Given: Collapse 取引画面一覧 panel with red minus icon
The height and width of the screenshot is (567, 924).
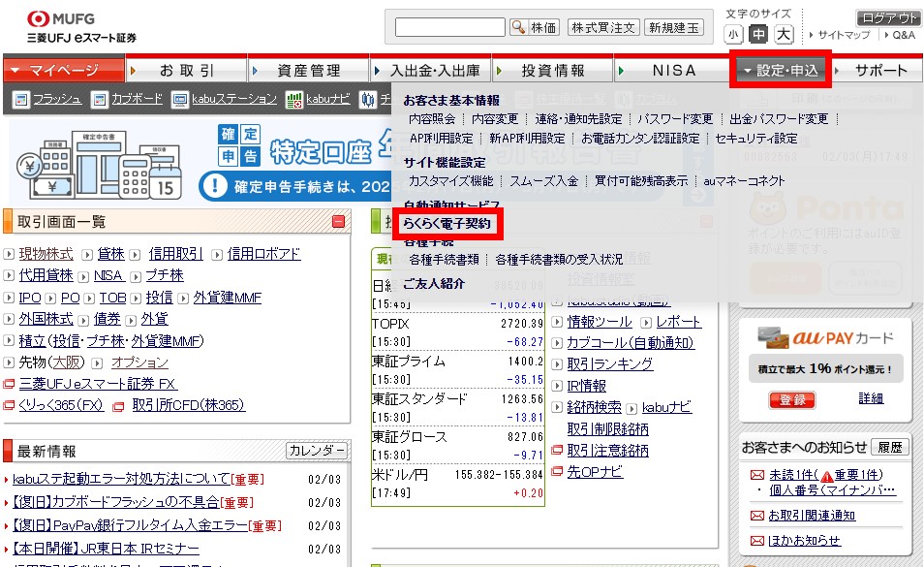Looking at the screenshot, I should point(338,222).
